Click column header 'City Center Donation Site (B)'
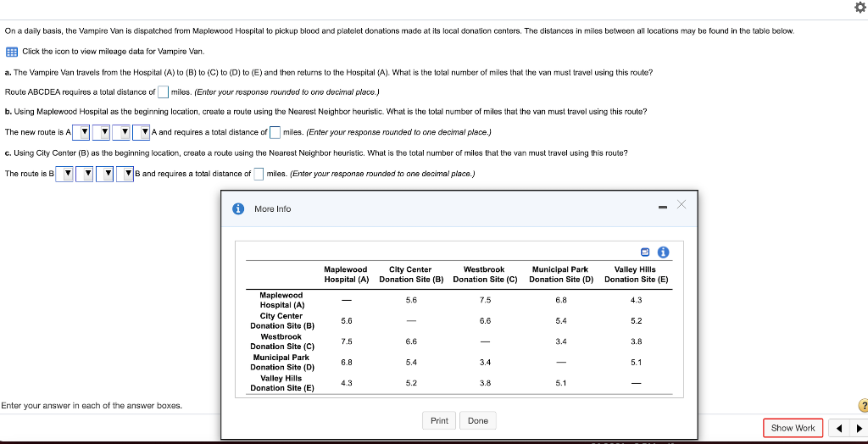The width and height of the screenshot is (868, 444). pyautogui.click(x=411, y=275)
